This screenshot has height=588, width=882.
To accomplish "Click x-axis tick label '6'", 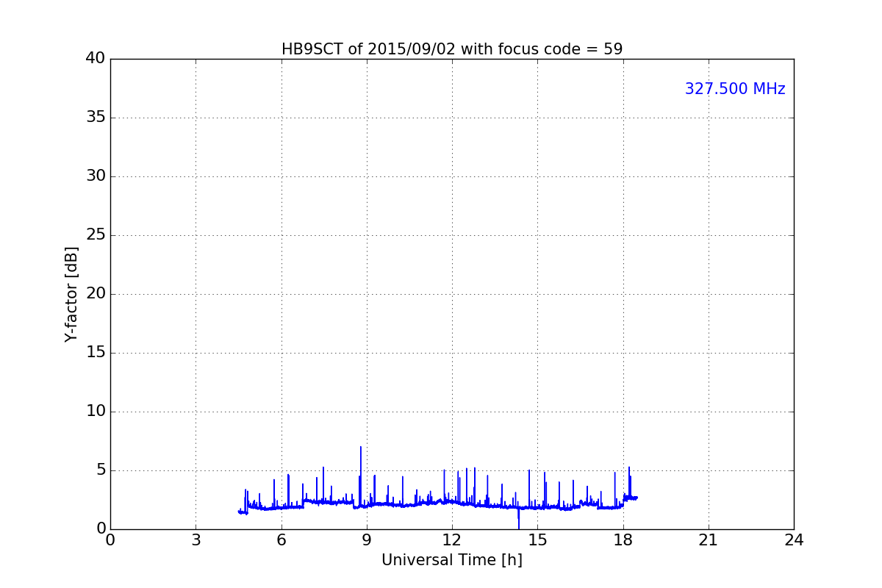I will [282, 539].
